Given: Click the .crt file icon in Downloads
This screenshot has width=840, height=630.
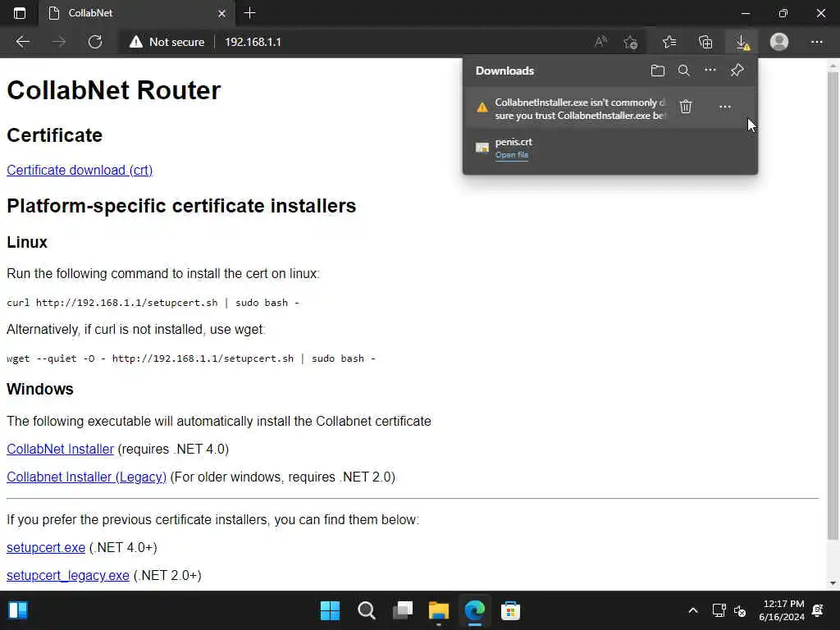Looking at the screenshot, I should point(482,148).
